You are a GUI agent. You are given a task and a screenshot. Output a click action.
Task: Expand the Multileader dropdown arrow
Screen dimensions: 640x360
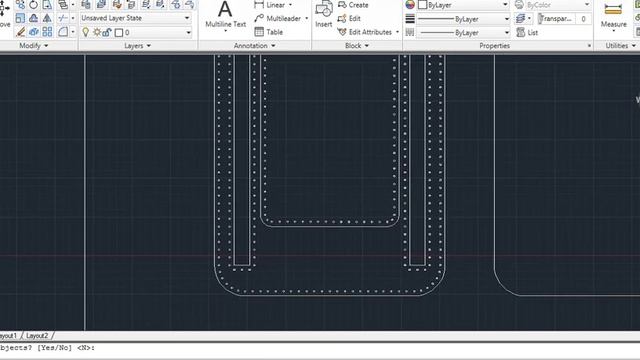(x=307, y=18)
